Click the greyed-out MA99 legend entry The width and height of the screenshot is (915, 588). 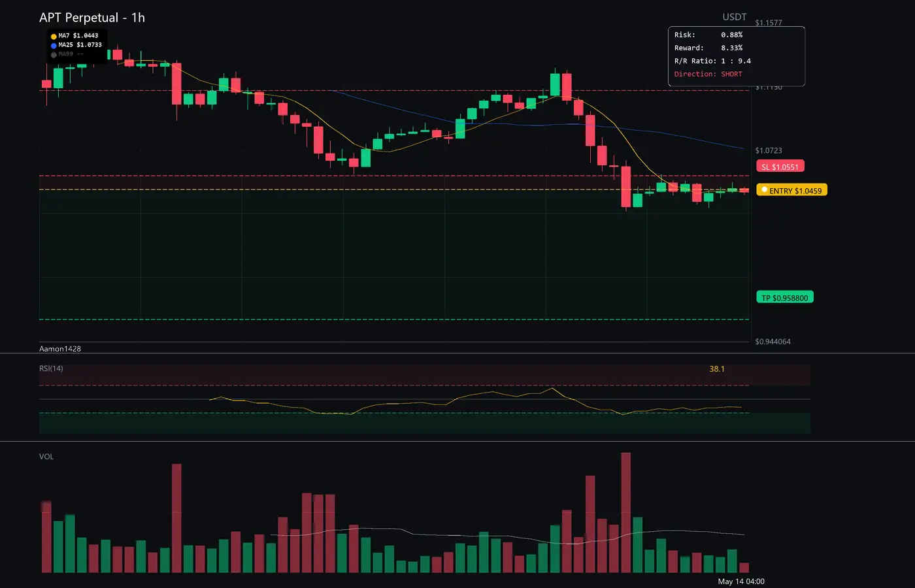pyautogui.click(x=67, y=54)
